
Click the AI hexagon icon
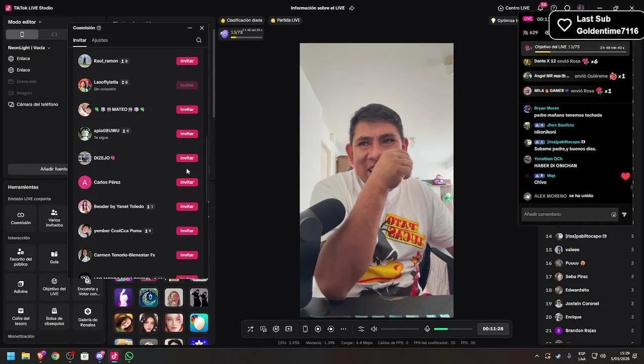coord(276,329)
